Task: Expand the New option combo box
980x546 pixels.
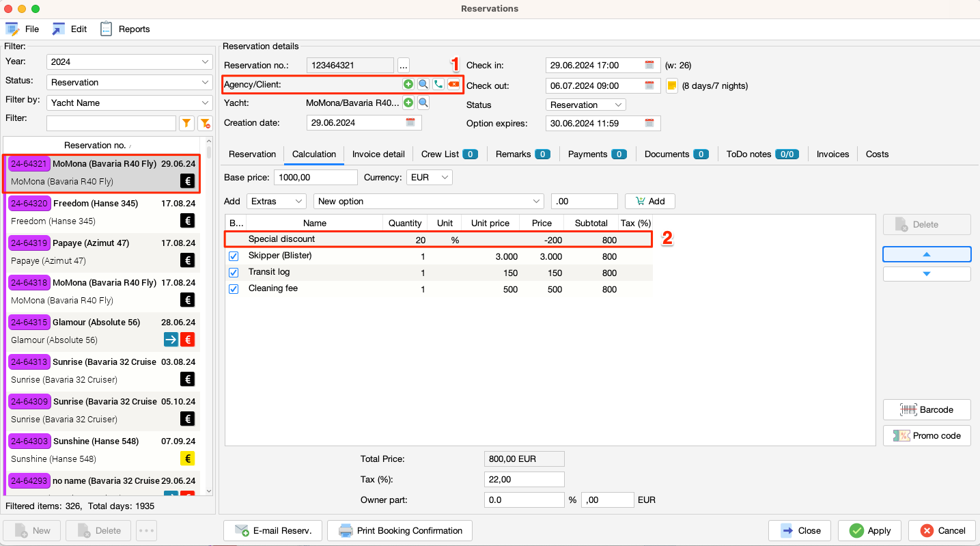Action: click(429, 201)
